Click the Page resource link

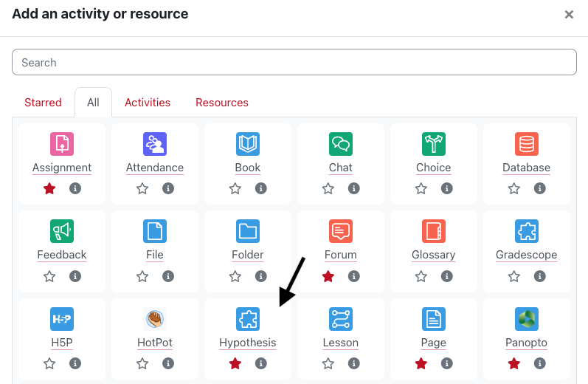click(x=434, y=343)
